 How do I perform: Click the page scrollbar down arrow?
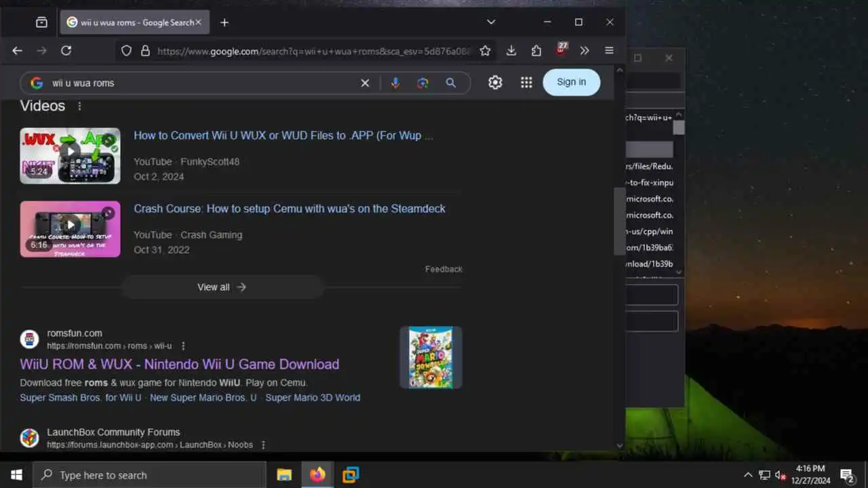(619, 445)
